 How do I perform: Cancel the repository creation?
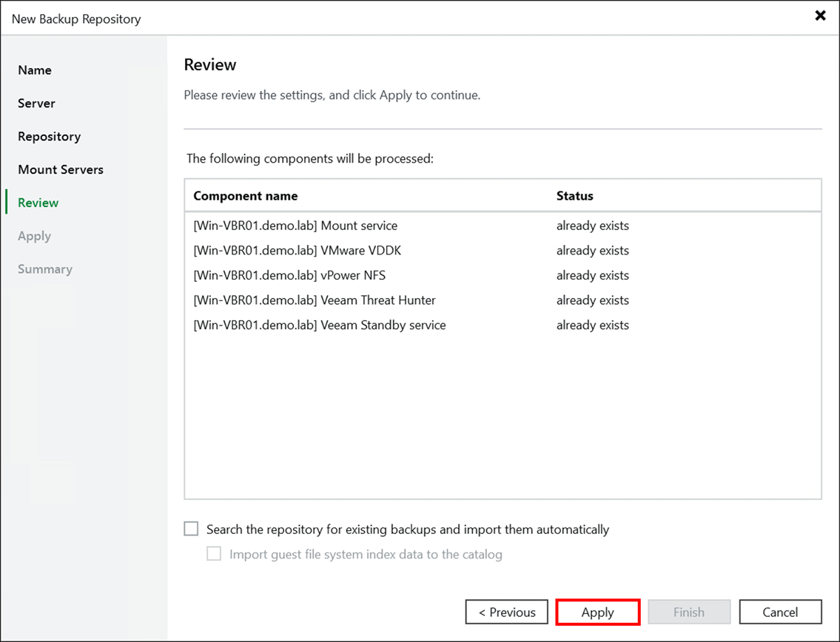click(x=780, y=612)
